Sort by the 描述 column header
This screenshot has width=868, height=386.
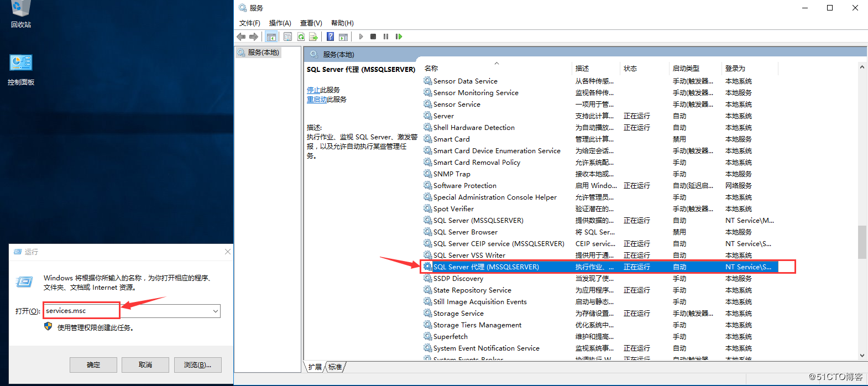595,69
